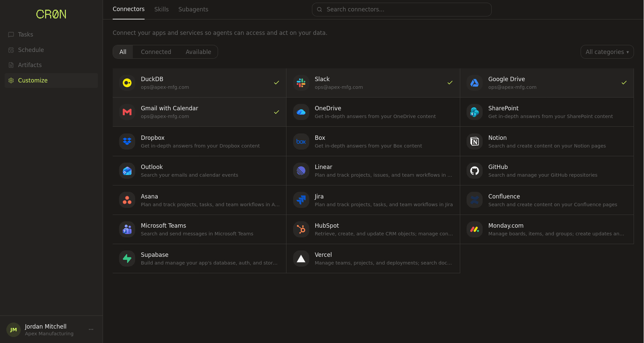Switch to the Skills tab

pyautogui.click(x=161, y=9)
